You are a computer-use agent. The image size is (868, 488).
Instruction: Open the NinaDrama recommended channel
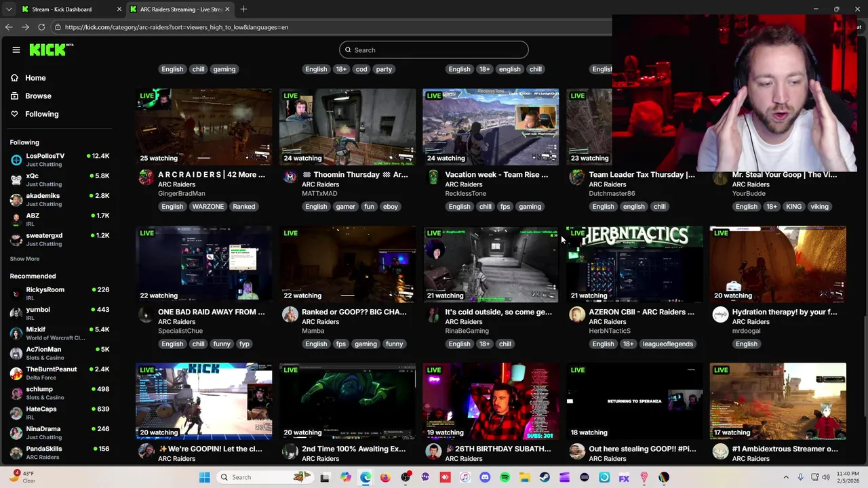coord(60,432)
